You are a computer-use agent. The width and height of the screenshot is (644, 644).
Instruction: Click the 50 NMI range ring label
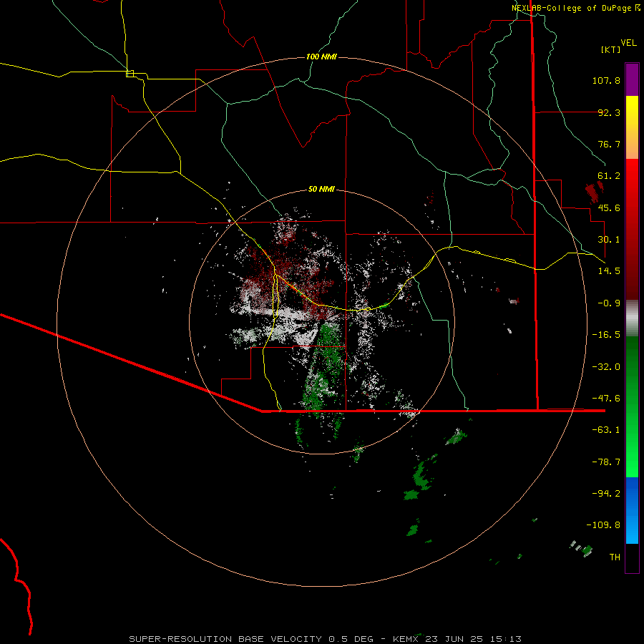coord(321,189)
